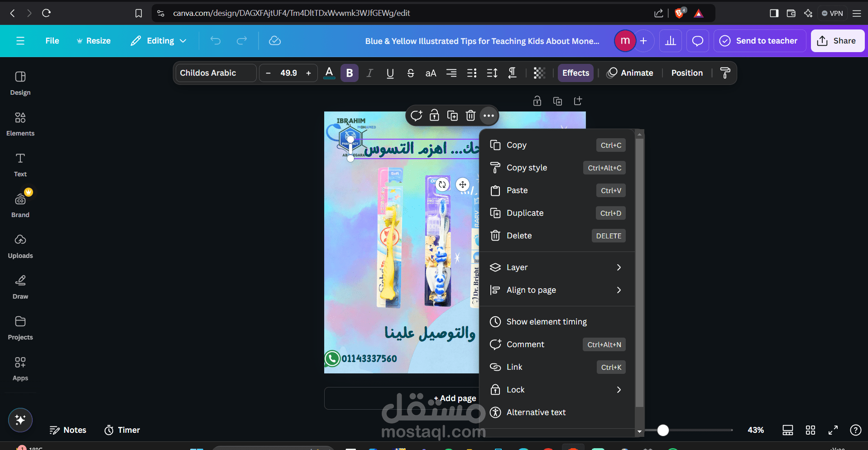This screenshot has width=868, height=450.
Task: Click the font size field 49.9
Action: tap(288, 73)
